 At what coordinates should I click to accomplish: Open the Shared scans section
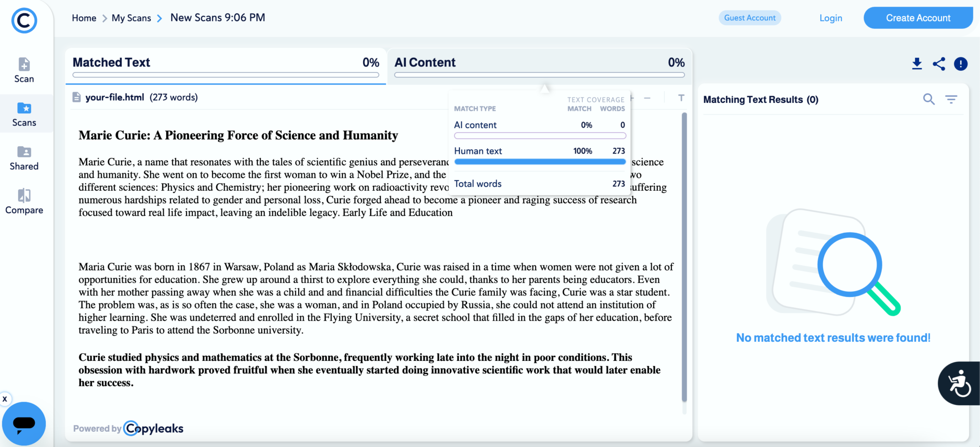click(24, 158)
